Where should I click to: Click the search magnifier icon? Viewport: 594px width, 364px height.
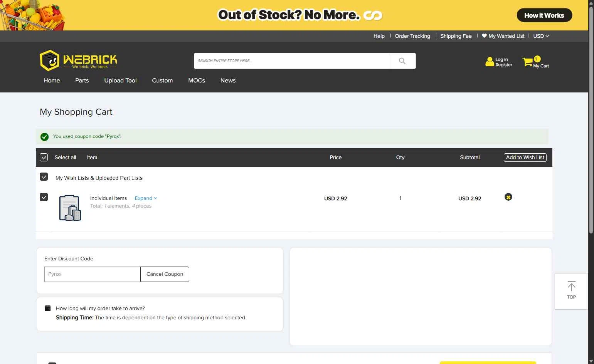click(402, 61)
